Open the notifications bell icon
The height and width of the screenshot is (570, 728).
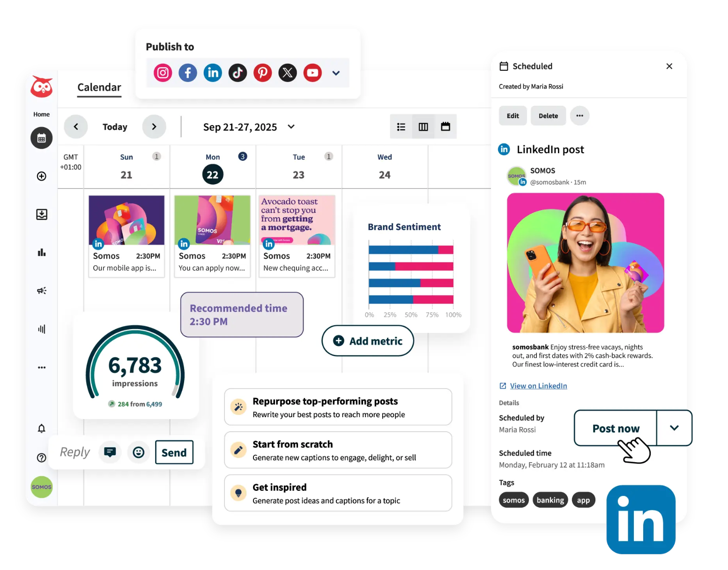[41, 428]
